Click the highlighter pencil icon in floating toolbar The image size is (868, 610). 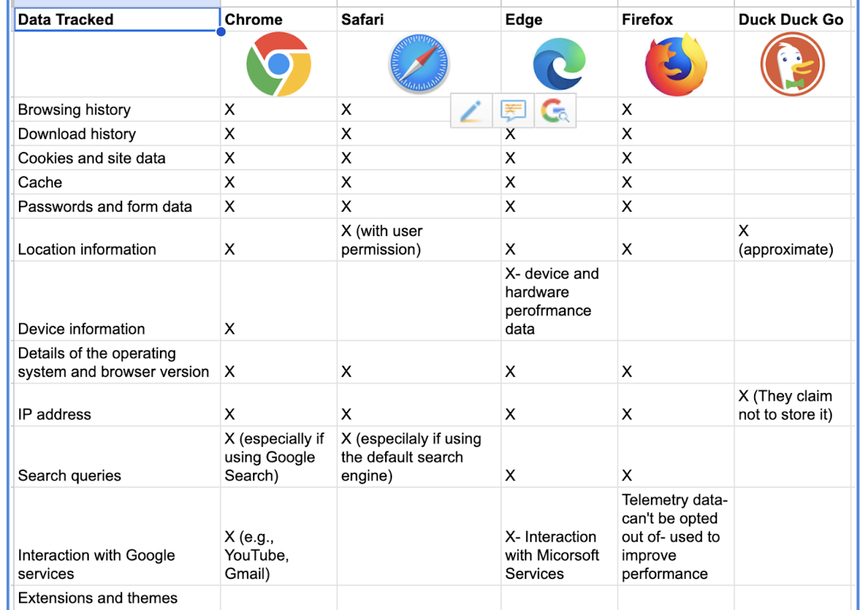tap(471, 110)
